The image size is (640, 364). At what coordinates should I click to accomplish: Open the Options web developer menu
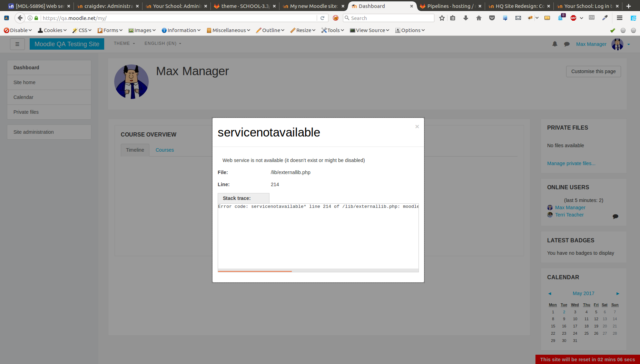click(410, 30)
